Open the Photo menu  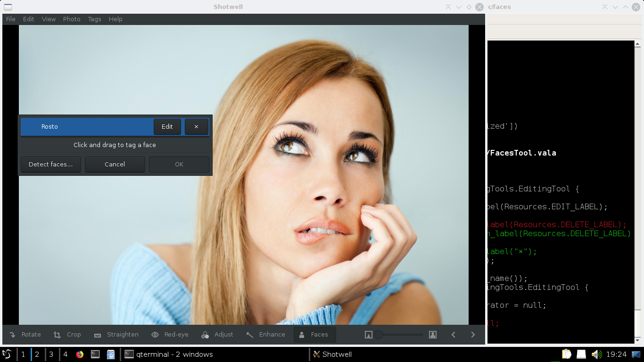[72, 19]
